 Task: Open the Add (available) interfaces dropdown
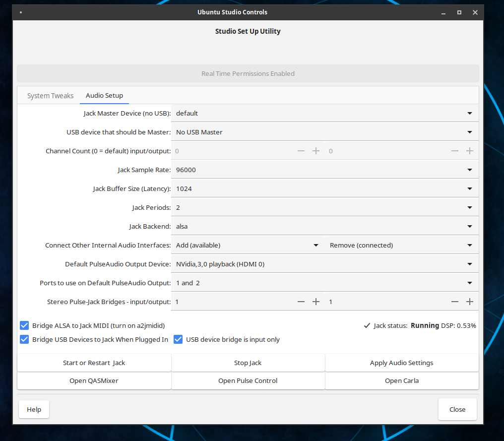(248, 245)
